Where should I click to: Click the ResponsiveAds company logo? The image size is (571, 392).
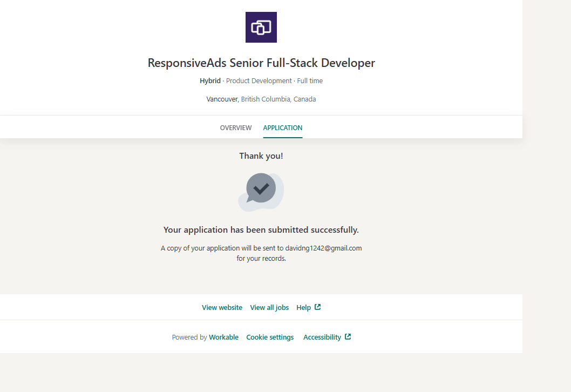(261, 28)
